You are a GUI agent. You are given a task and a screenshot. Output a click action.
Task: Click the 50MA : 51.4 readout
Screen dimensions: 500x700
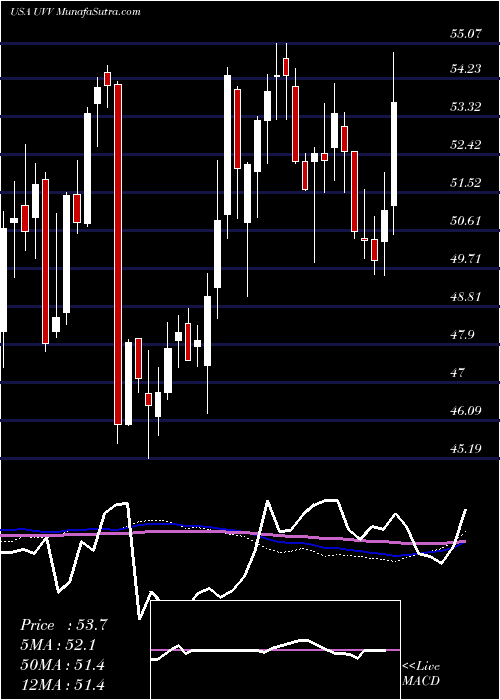tap(62, 665)
